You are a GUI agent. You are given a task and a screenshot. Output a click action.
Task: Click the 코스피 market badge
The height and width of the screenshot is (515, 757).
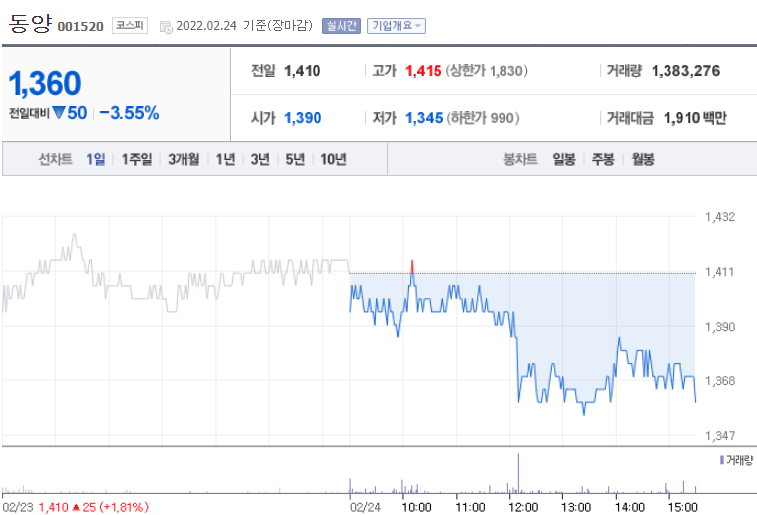pos(130,25)
